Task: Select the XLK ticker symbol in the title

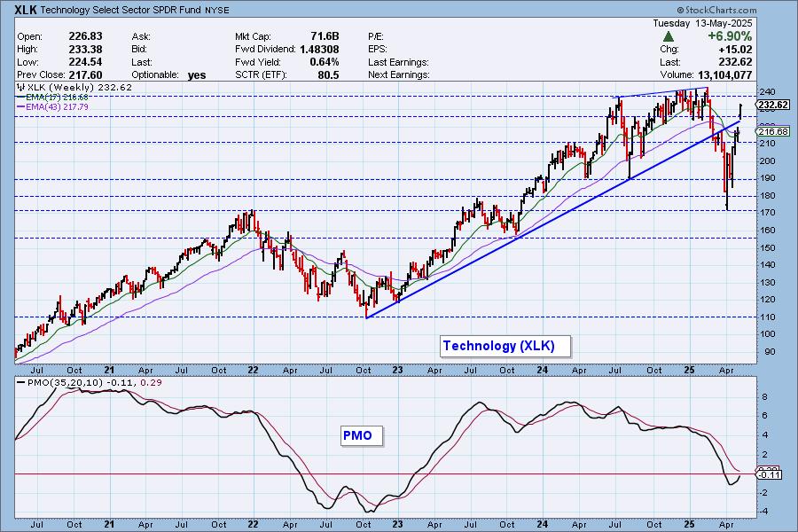Action: pyautogui.click(x=26, y=9)
